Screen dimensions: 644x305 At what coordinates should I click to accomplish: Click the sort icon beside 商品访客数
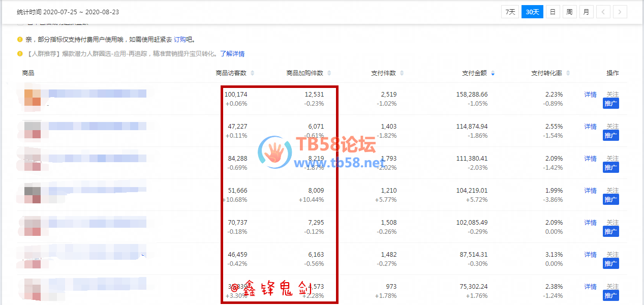(253, 73)
